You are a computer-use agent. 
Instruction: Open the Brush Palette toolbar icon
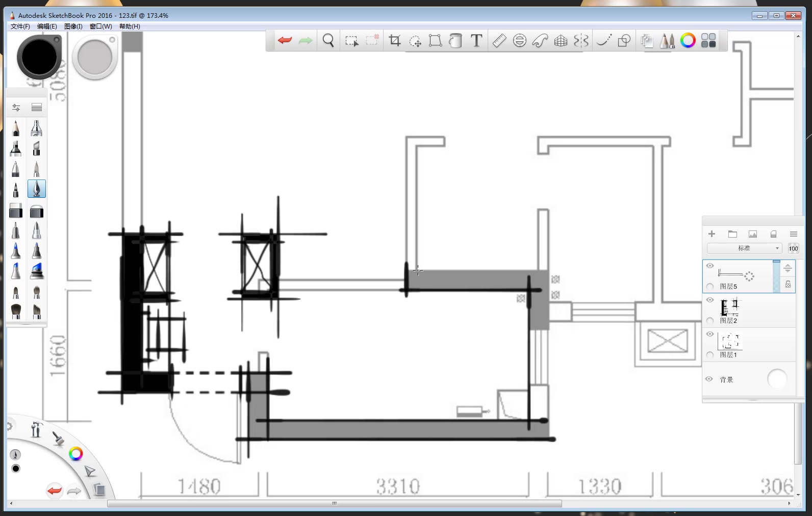click(x=667, y=40)
